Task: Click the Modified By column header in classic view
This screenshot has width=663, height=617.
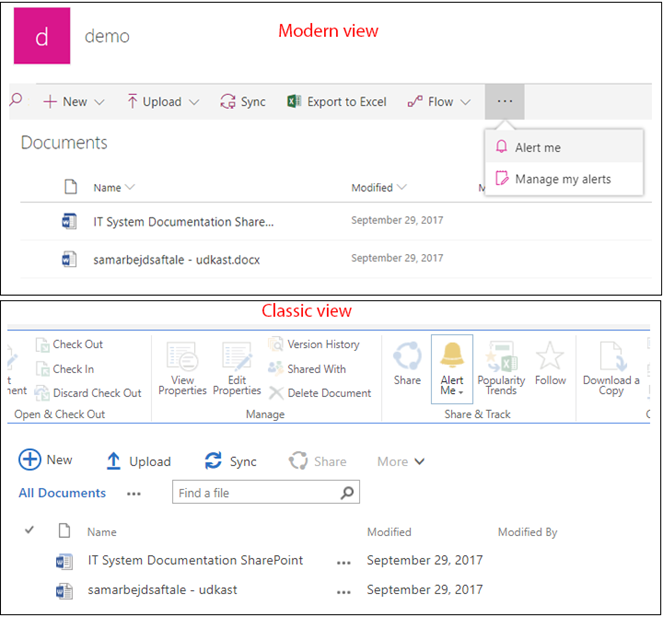Action: point(527,532)
